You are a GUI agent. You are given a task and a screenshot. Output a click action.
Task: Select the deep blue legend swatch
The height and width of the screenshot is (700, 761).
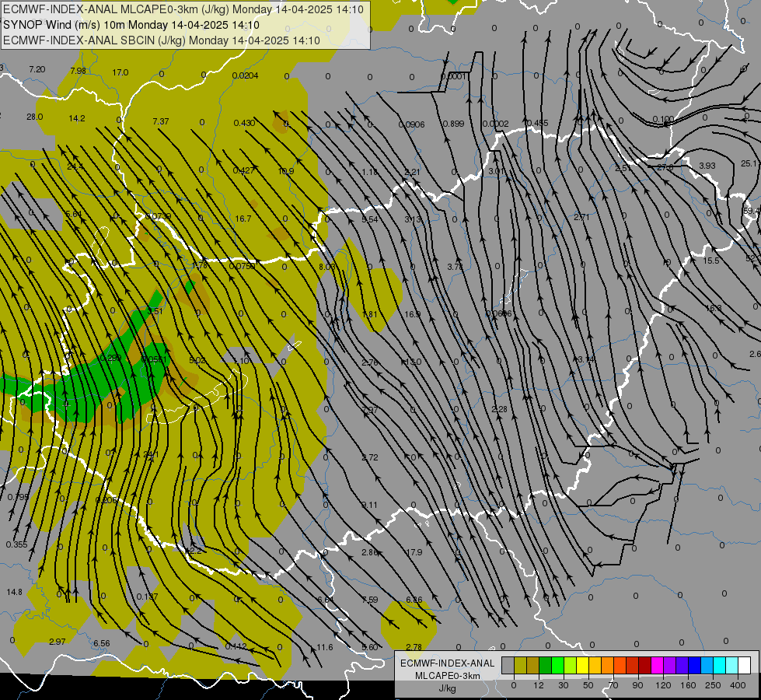pos(694,665)
